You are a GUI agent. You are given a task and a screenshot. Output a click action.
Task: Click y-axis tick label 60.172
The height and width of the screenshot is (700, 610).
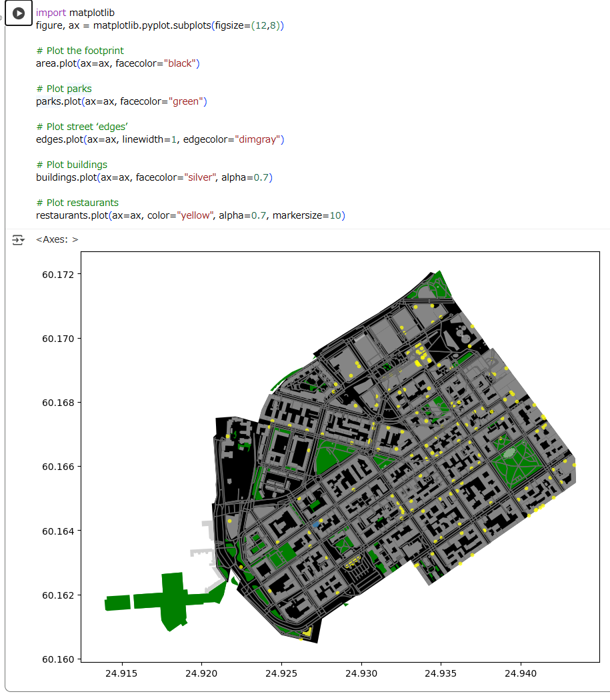point(58,275)
